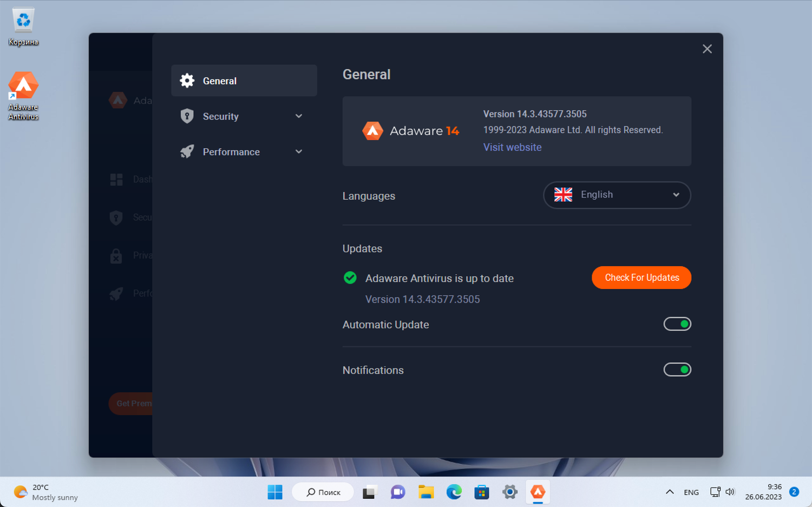Open Microsoft Edge on the taskbar
The height and width of the screenshot is (507, 812).
(x=454, y=492)
